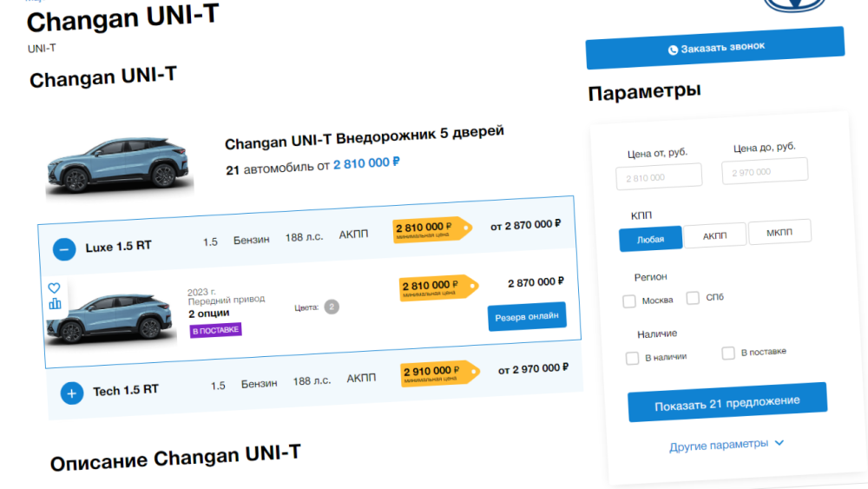Choose the МКПП transmission filter

[x=779, y=232]
